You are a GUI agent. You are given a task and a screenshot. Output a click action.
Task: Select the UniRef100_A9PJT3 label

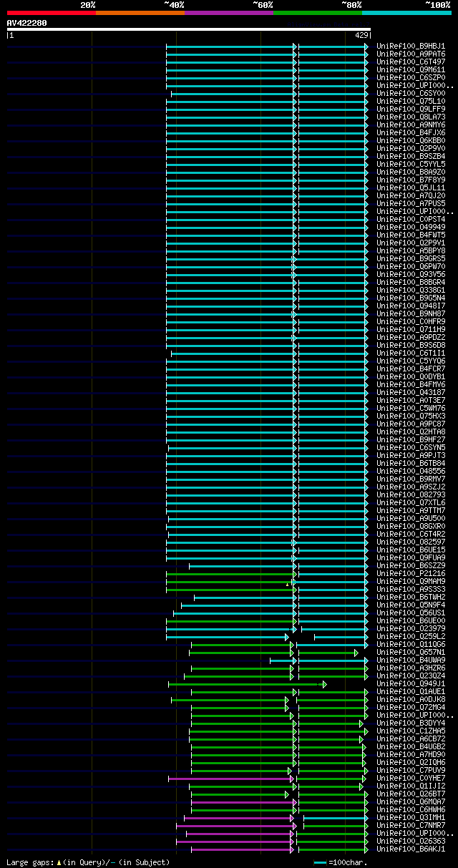point(411,455)
